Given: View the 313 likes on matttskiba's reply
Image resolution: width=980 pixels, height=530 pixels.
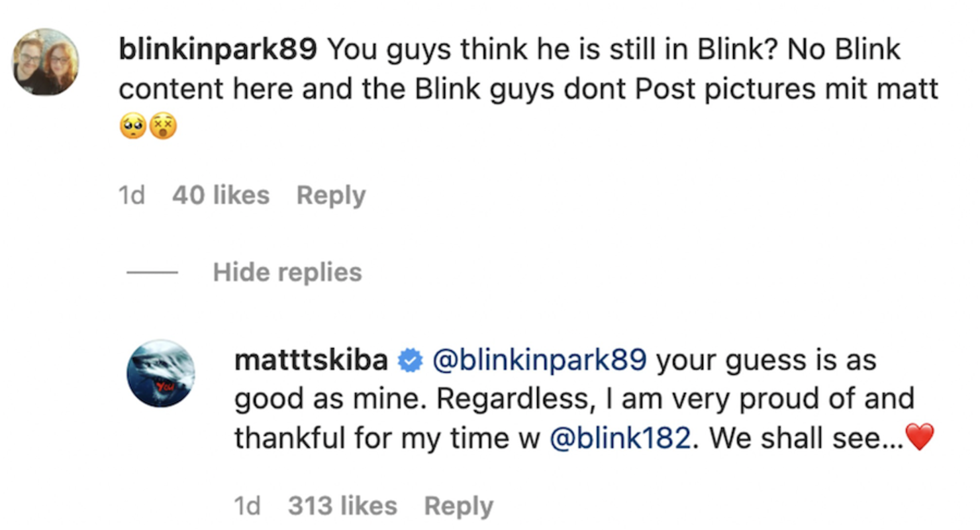Looking at the screenshot, I should pyautogui.click(x=342, y=506).
